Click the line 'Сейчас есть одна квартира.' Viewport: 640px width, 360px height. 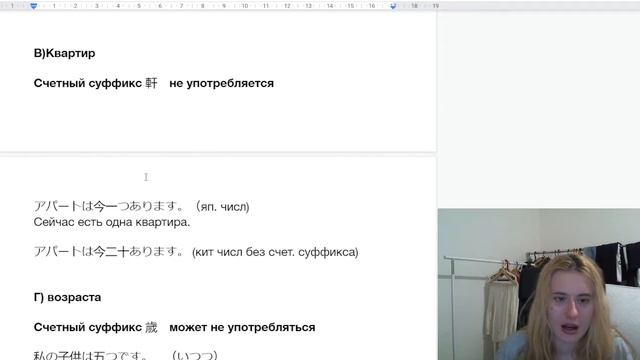(x=112, y=222)
